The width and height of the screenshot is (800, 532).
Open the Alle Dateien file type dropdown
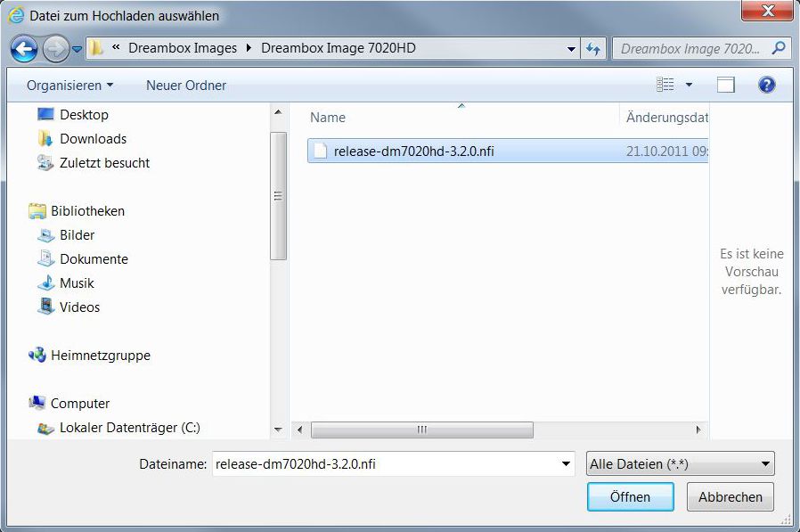tap(680, 464)
